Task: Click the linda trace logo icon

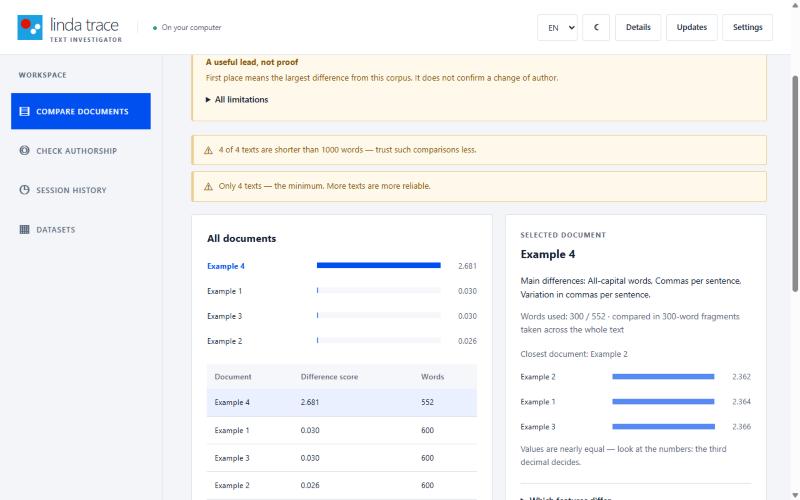Action: (x=30, y=27)
